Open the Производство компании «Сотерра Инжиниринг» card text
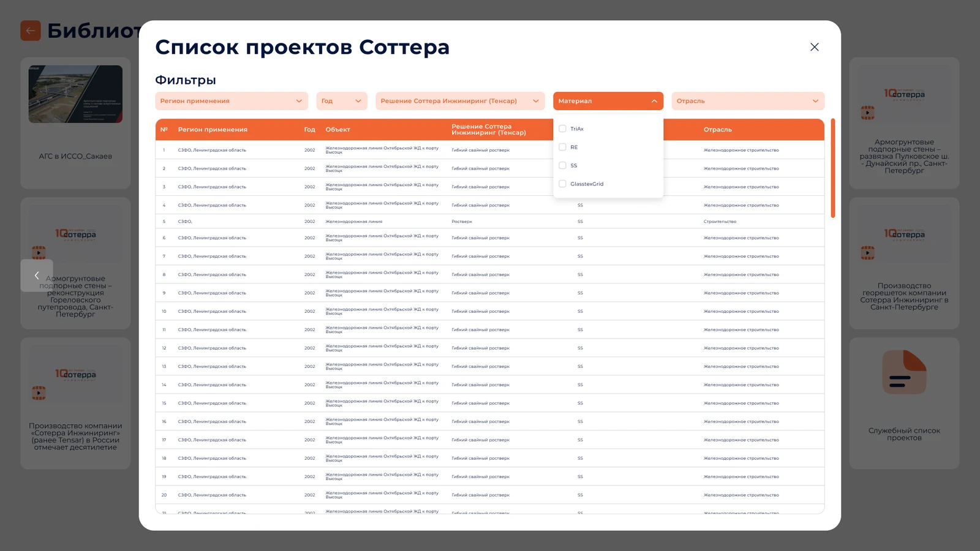980x551 pixels. (75, 437)
